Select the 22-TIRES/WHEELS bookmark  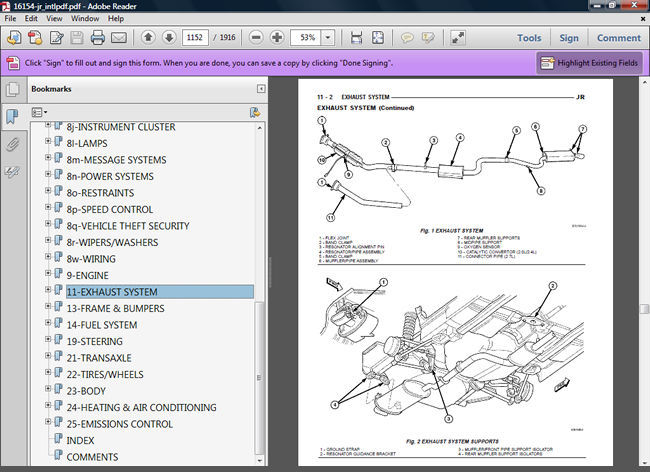coord(105,375)
